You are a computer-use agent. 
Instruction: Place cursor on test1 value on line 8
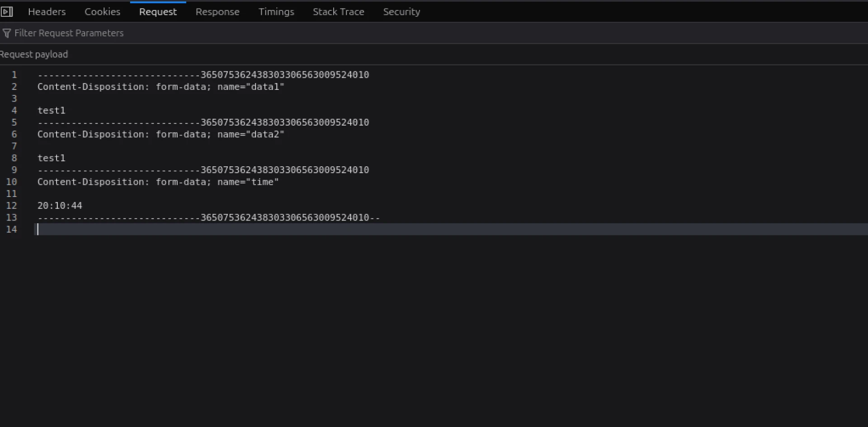[x=51, y=158]
